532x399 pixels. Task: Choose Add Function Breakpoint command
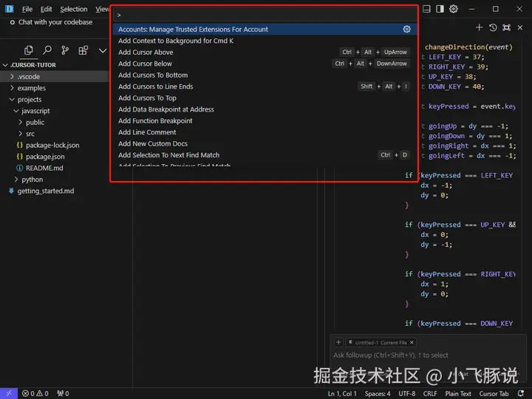pos(265,120)
